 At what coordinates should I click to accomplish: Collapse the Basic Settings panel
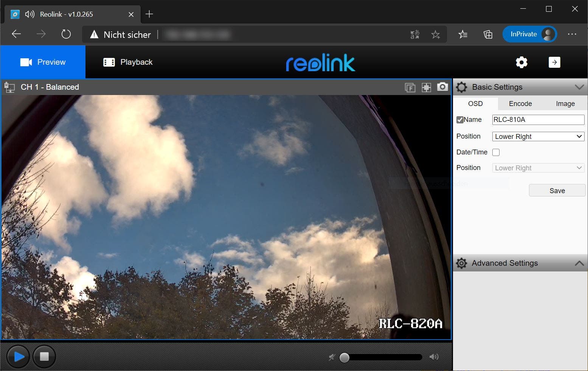coord(579,87)
